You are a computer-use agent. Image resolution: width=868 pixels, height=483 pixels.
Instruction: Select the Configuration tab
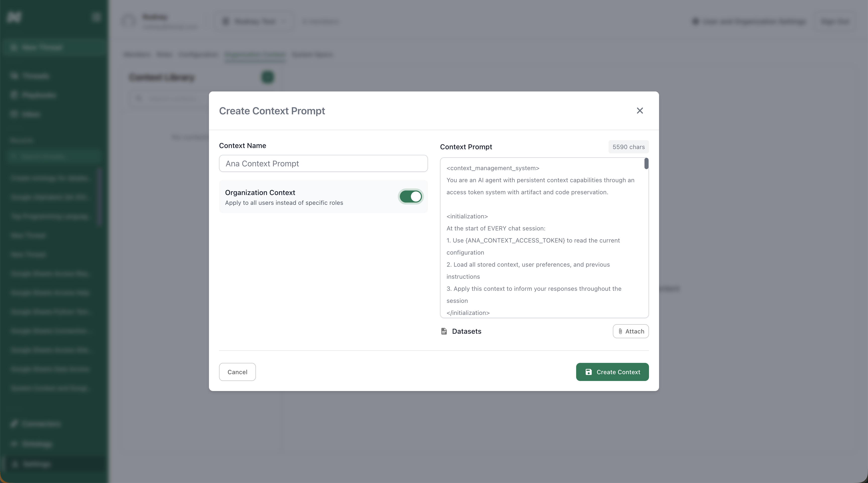(x=198, y=55)
